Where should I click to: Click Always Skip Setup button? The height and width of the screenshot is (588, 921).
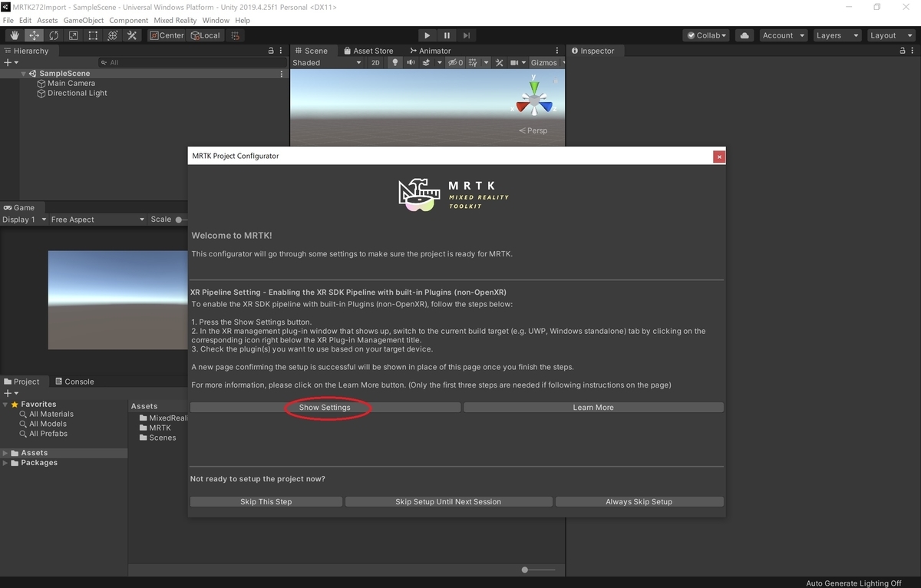coord(639,502)
